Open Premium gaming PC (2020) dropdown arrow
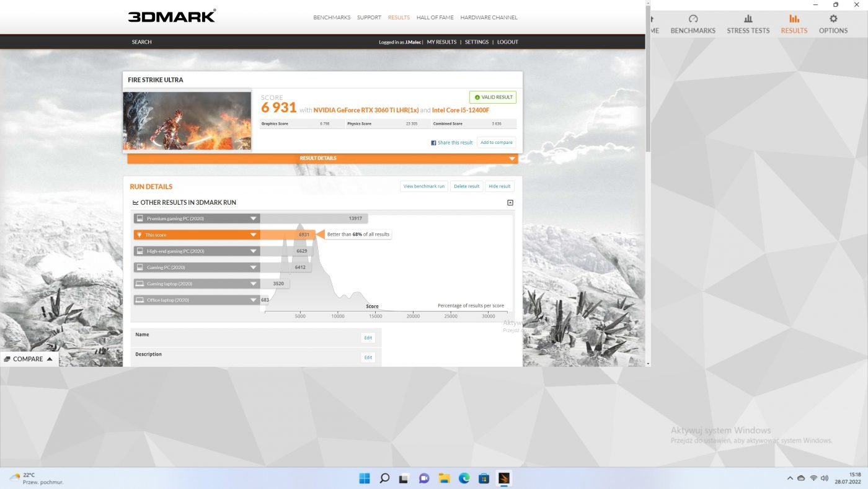Image resolution: width=868 pixels, height=489 pixels. point(254,218)
